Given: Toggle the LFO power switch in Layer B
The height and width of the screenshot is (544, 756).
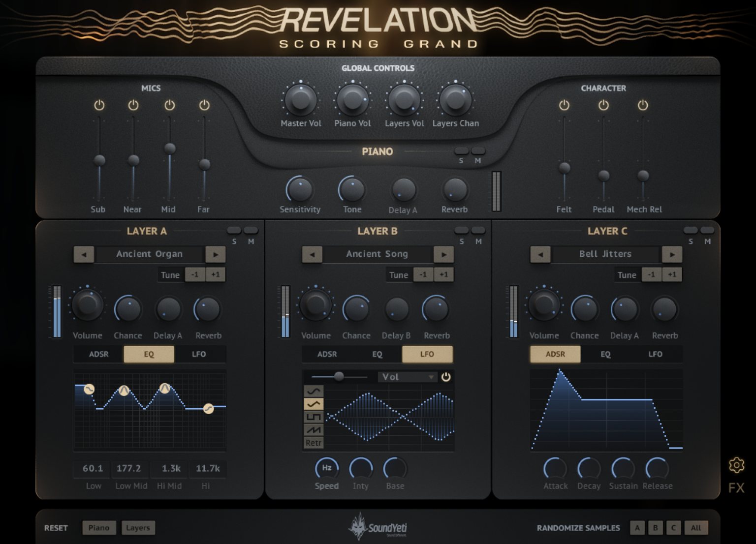Looking at the screenshot, I should [446, 377].
